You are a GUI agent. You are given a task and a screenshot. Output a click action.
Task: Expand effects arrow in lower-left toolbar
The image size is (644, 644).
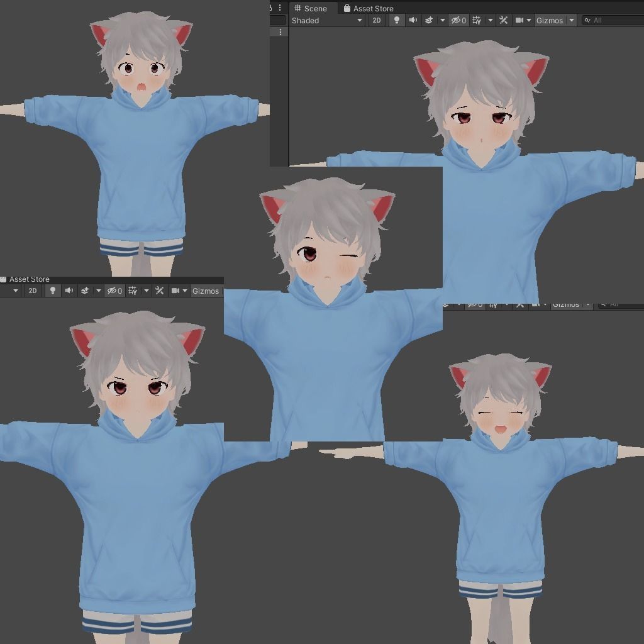99,291
